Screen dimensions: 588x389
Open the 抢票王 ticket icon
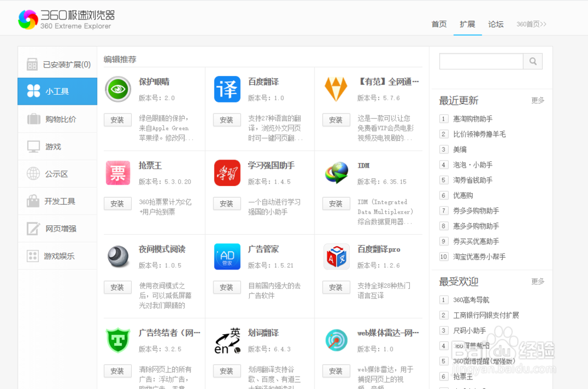tap(118, 173)
